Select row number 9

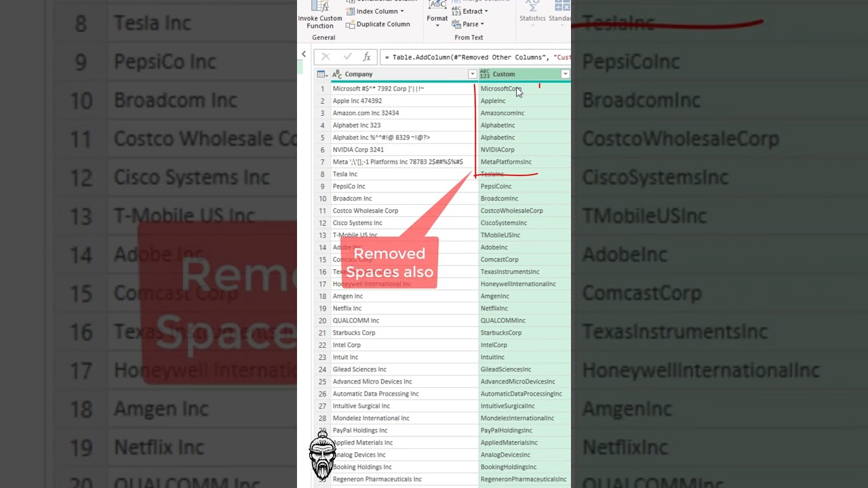[x=323, y=186]
